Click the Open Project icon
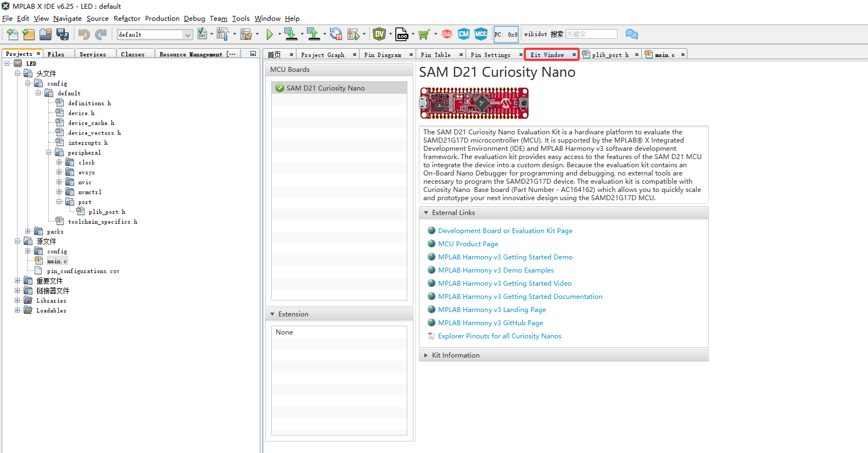868x453 pixels. click(46, 34)
